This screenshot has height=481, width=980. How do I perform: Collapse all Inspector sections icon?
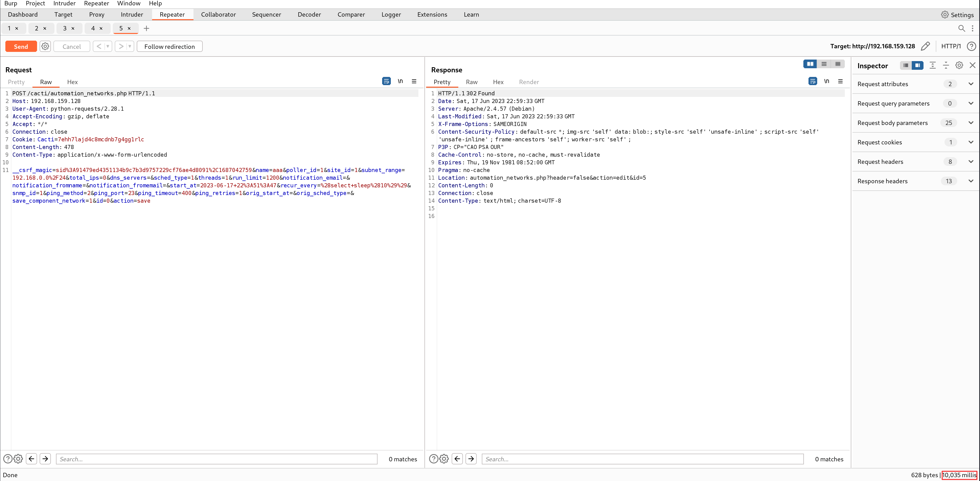pyautogui.click(x=946, y=65)
